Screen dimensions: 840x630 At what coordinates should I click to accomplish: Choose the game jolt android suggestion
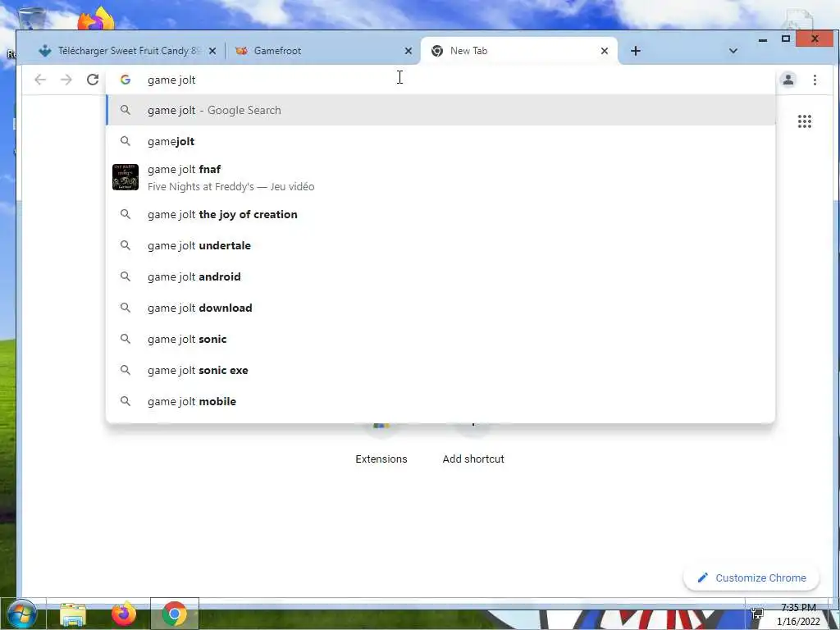click(441, 276)
